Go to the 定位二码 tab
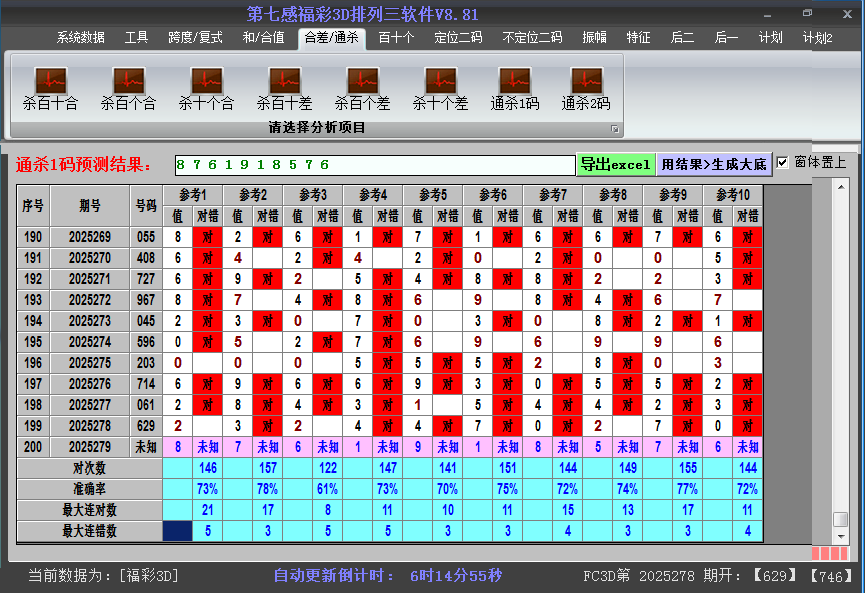 (x=458, y=38)
